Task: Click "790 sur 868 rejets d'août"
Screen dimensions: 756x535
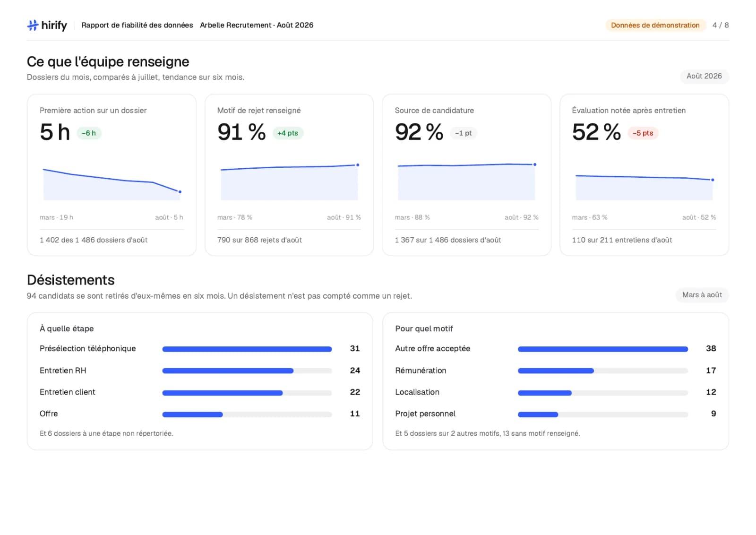Action: pos(259,240)
